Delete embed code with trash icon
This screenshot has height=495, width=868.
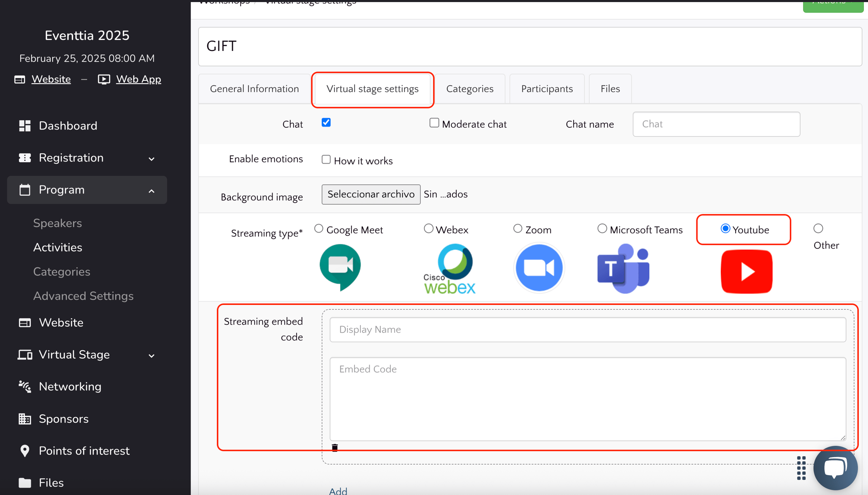[x=335, y=447]
